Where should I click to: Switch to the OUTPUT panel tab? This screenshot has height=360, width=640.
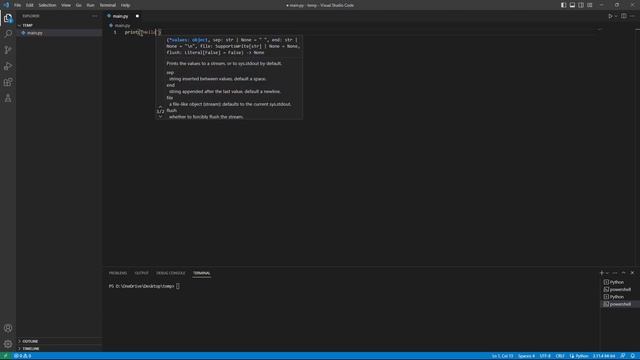142,273
